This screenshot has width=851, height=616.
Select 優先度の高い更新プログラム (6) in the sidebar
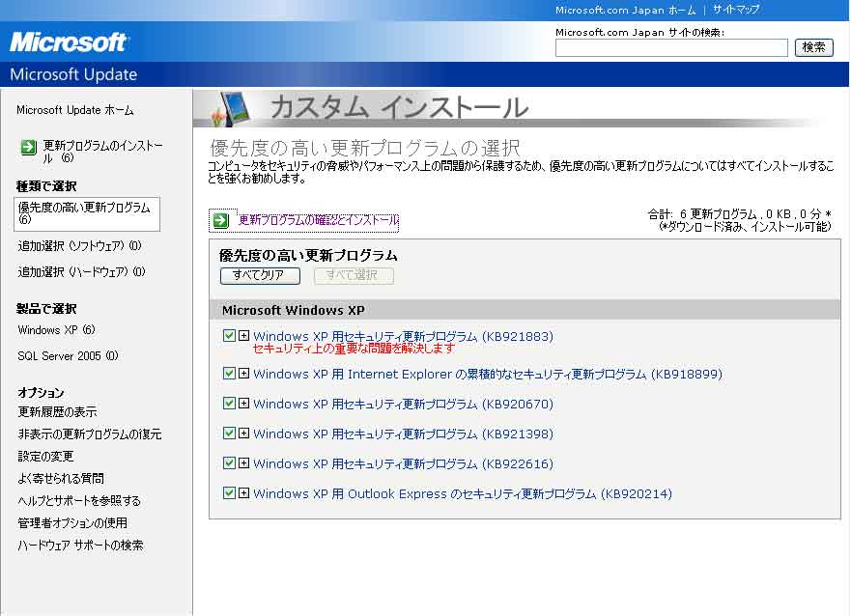[x=86, y=213]
